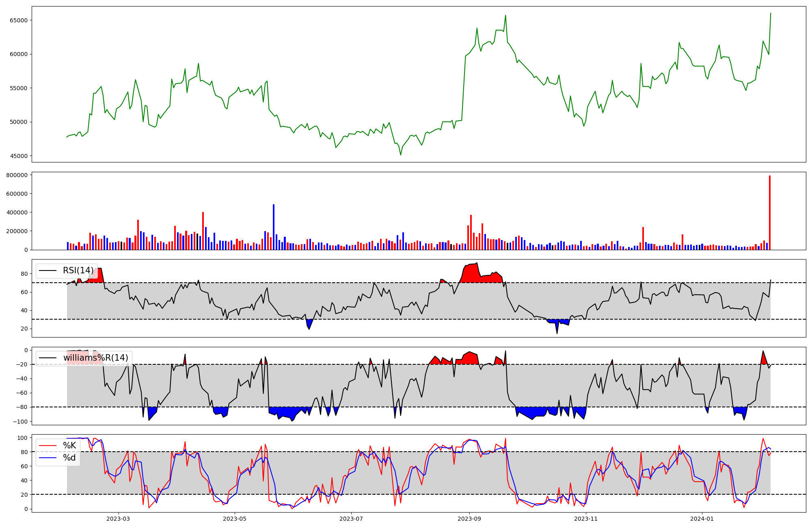Click the lowest green price trough near 45000
The height and width of the screenshot is (528, 812).
point(401,154)
